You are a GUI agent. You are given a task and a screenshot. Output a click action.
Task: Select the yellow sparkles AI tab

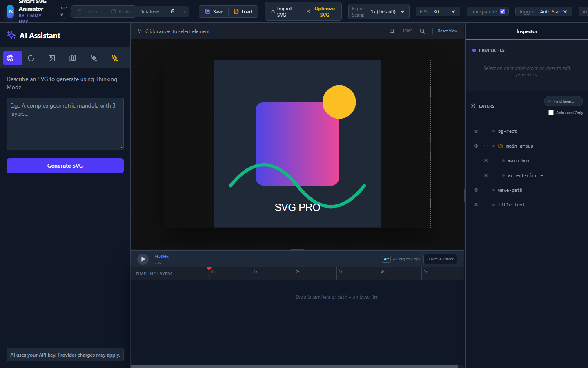(x=115, y=58)
